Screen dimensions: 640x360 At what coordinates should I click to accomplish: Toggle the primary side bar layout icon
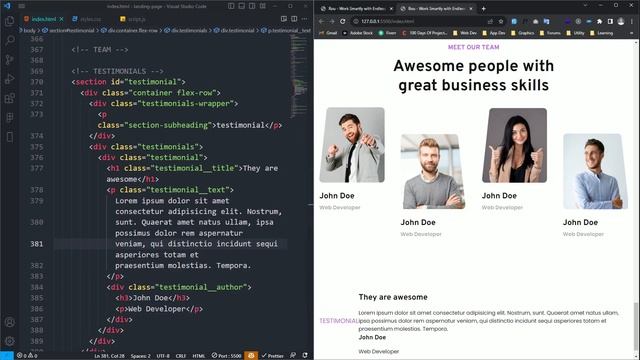click(231, 6)
